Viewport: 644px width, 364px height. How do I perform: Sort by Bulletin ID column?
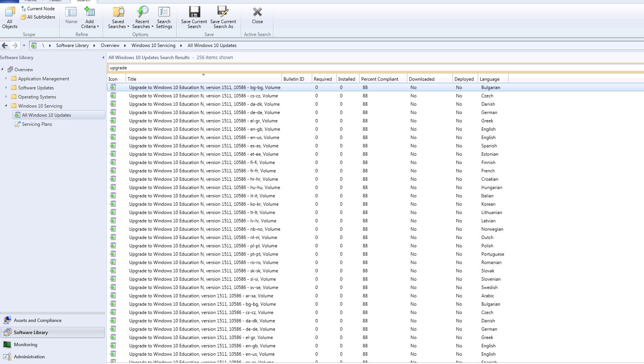coord(296,79)
